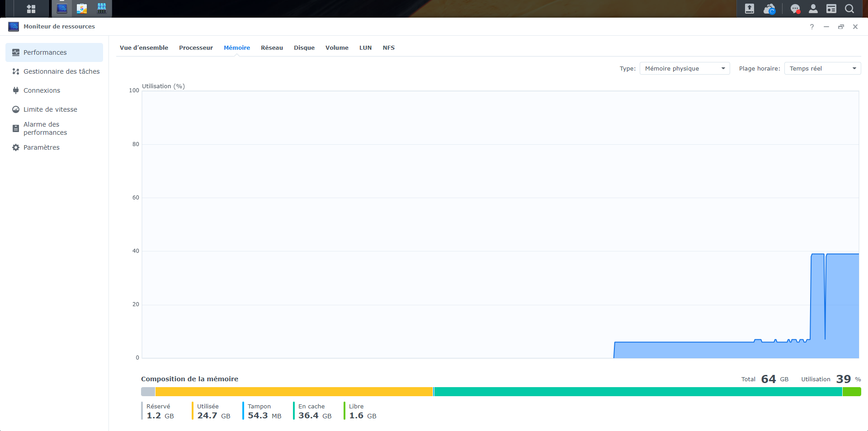Viewport: 868px width, 431px height.
Task: Click the Alarme des performances sidebar icon
Action: coord(16,128)
